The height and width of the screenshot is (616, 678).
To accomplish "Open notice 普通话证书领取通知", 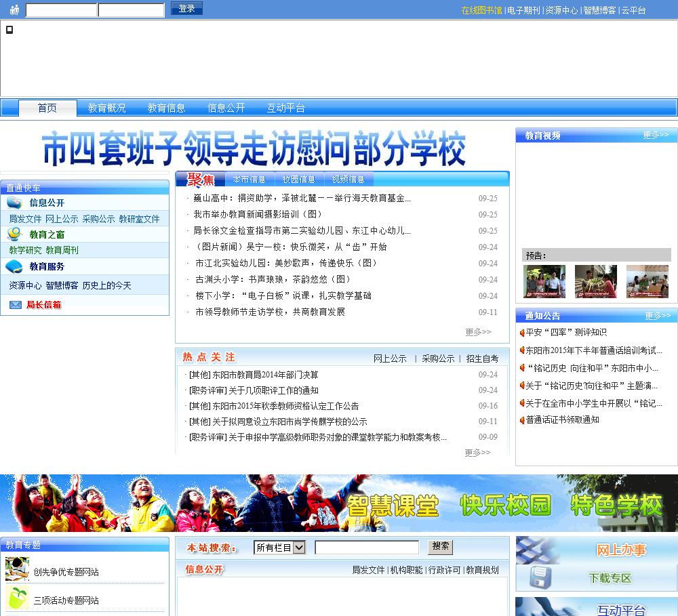I will coord(562,419).
